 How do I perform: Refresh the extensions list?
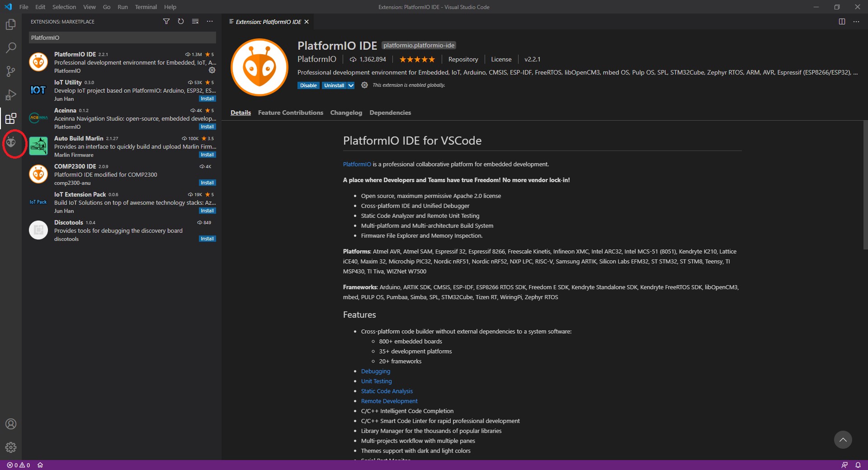[181, 21]
